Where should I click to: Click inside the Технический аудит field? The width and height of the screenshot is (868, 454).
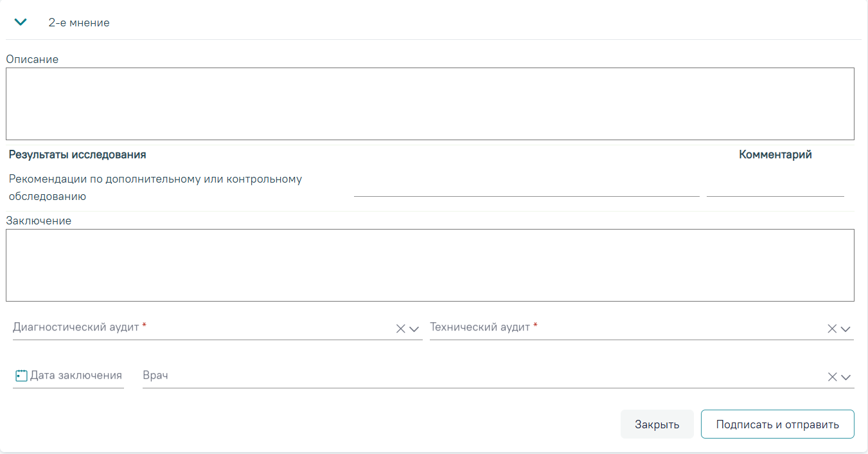627,328
